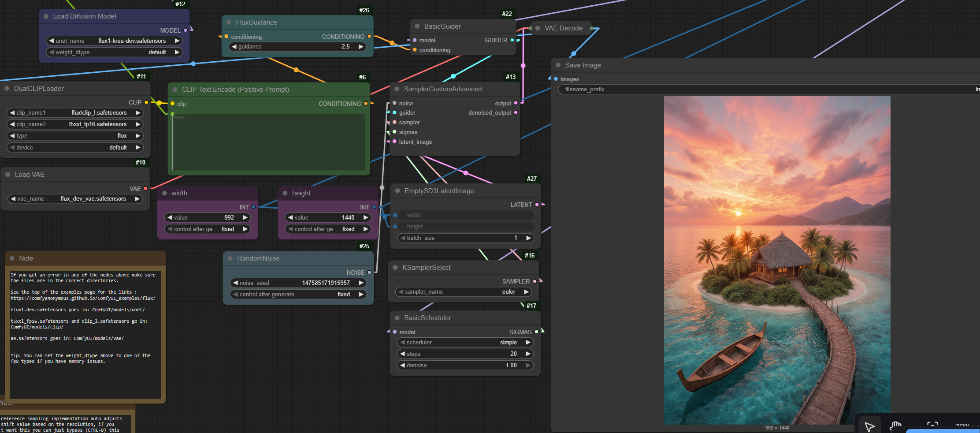The width and height of the screenshot is (980, 433).
Task: Collapse the DualCLIPLoader node
Action: coord(7,88)
